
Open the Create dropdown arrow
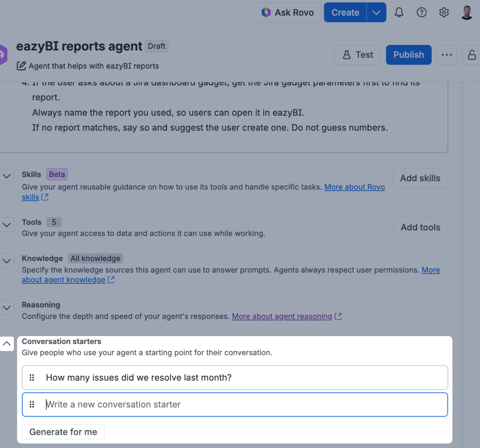[x=376, y=13]
